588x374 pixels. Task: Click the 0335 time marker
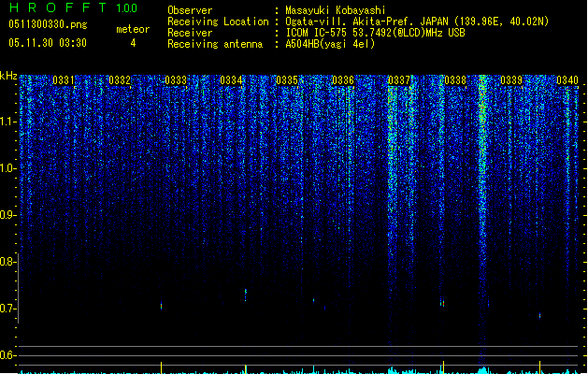point(287,80)
